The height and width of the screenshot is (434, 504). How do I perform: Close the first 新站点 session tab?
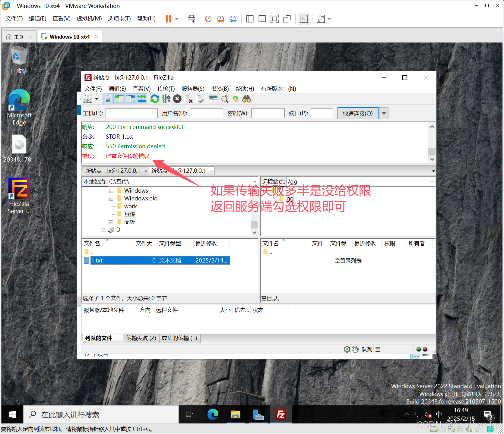coord(146,171)
